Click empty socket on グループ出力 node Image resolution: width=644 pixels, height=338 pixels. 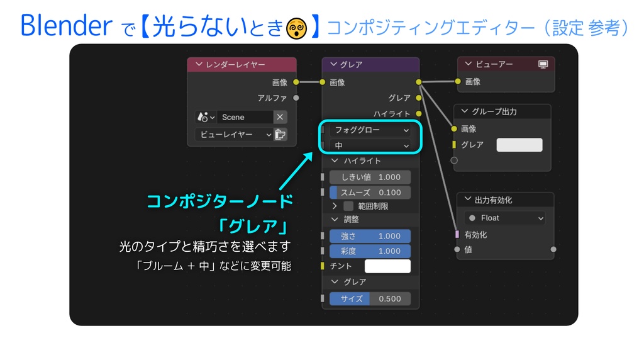tap(454, 161)
